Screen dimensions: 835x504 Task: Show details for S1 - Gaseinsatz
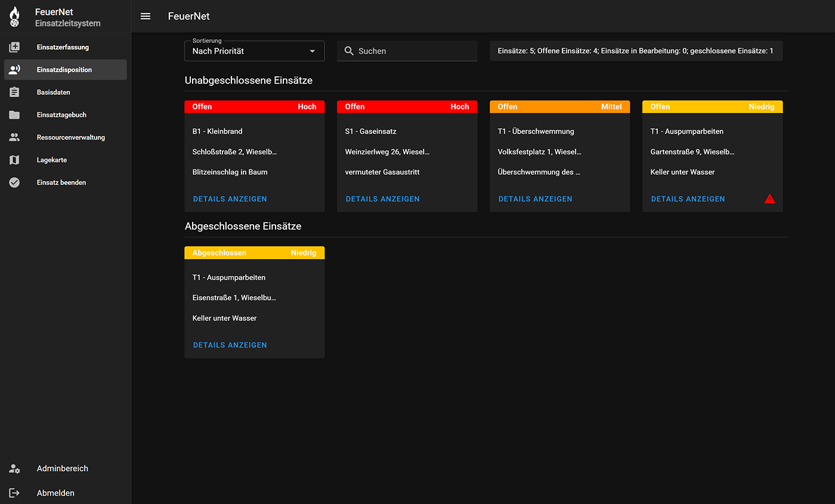coord(382,199)
